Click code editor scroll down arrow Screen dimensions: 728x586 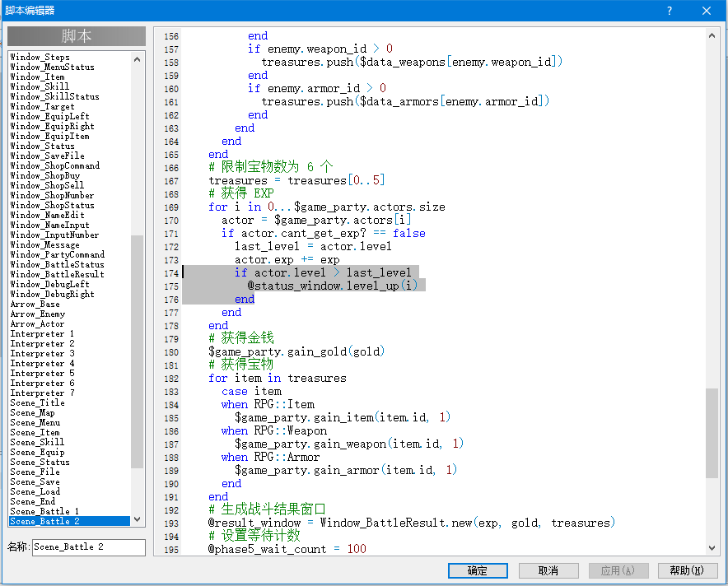pyautogui.click(x=712, y=548)
